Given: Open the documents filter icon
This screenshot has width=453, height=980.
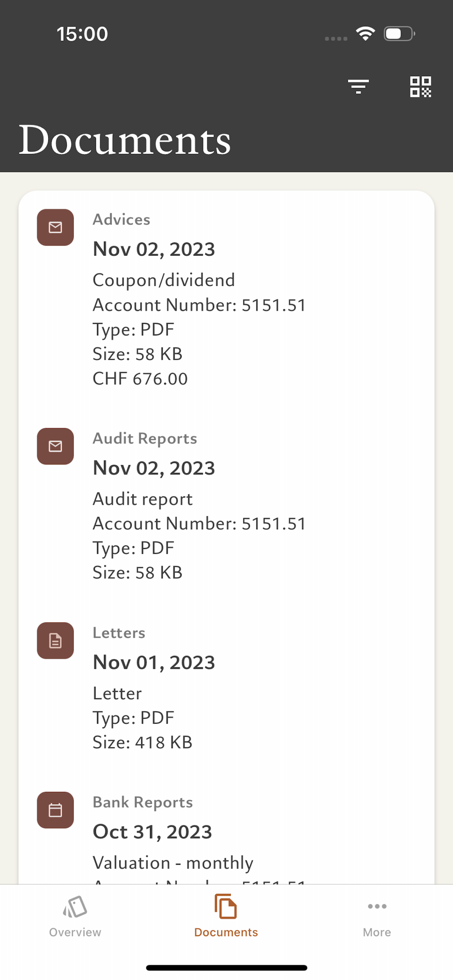Looking at the screenshot, I should point(358,87).
